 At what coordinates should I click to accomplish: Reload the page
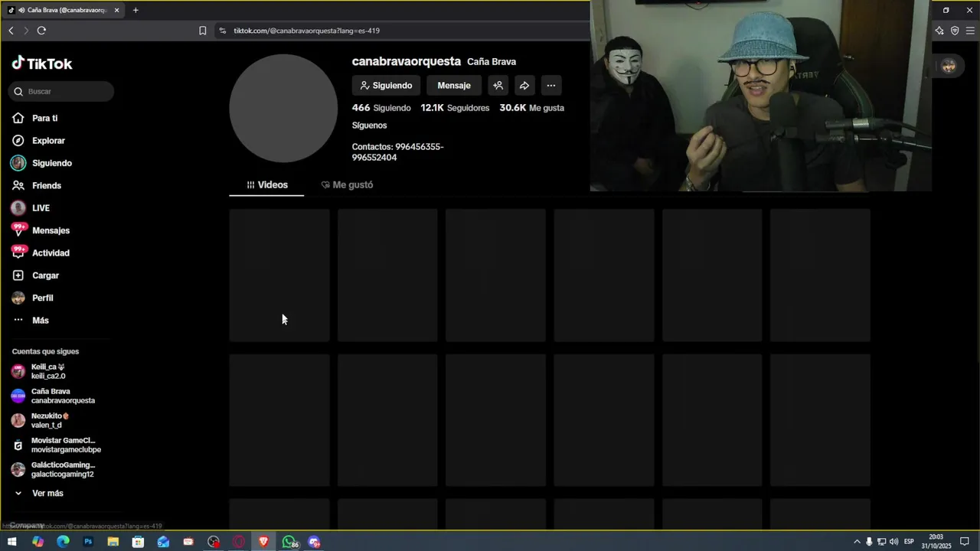click(41, 31)
